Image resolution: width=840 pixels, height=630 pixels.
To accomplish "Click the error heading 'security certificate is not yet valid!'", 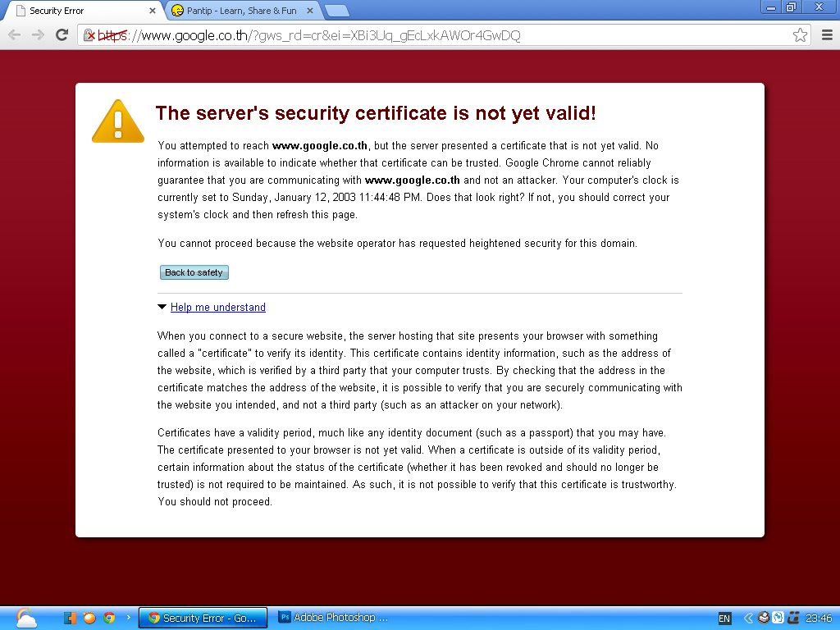I will point(436,113).
